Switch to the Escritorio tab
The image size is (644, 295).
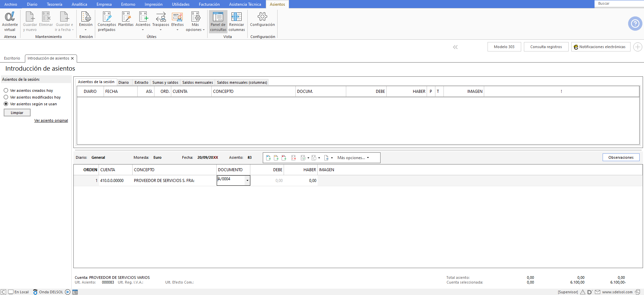coord(12,58)
